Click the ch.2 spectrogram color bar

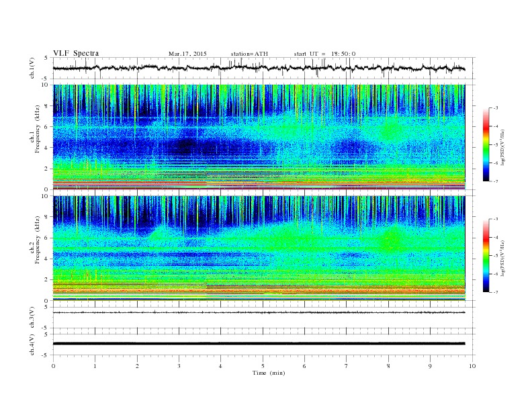tap(486, 256)
